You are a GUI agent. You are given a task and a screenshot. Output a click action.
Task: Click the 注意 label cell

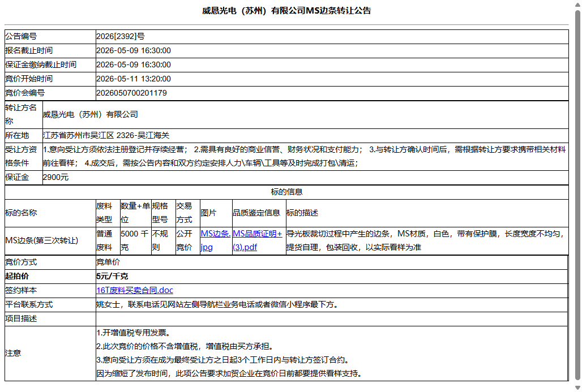click(x=50, y=353)
